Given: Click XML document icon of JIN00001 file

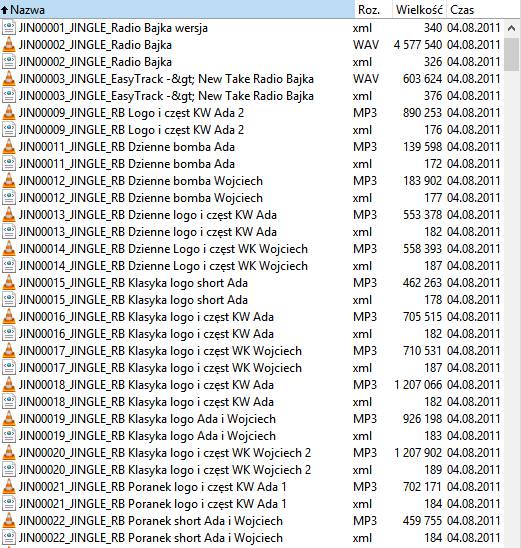Looking at the screenshot, I should pos(9,28).
